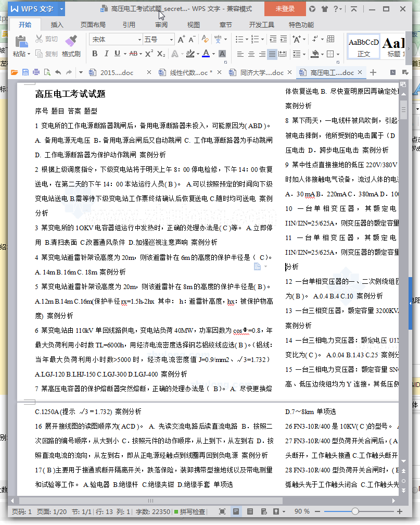Image resolution: width=420 pixels, height=525 pixels.
Task: Decrease paragraph indent
Action: [273, 39]
